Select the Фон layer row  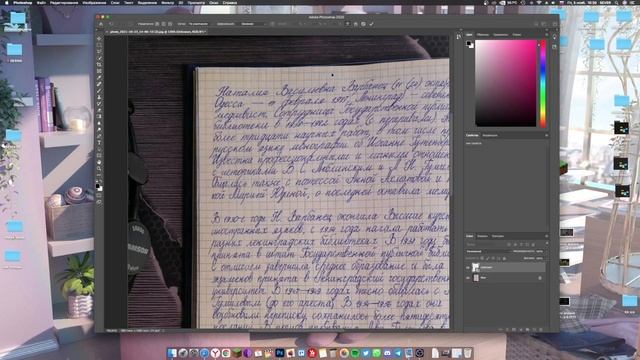coord(505,278)
